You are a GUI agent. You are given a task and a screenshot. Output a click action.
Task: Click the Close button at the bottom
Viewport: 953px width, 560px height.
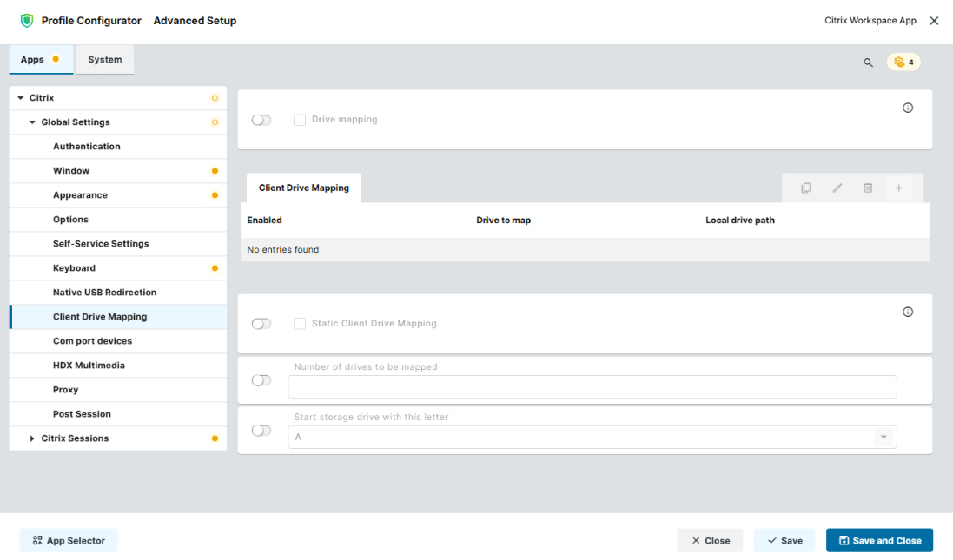click(710, 541)
